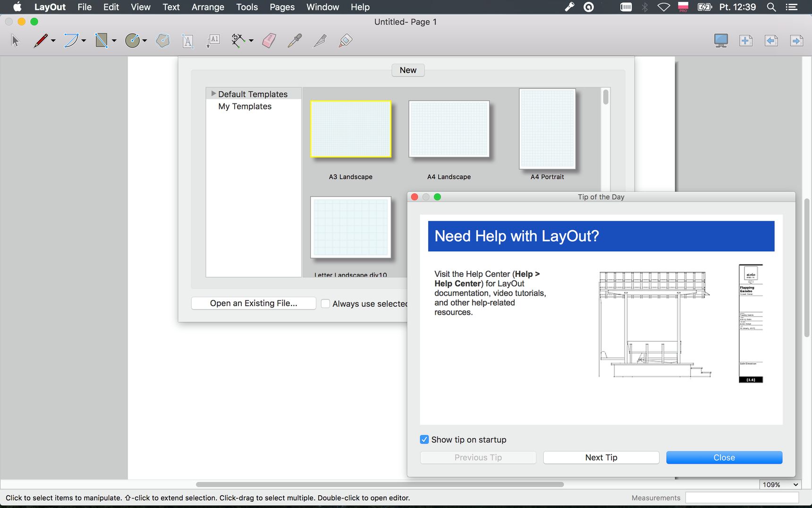Image resolution: width=812 pixels, height=508 pixels.
Task: Click the Close button in Tip dialog
Action: [724, 457]
